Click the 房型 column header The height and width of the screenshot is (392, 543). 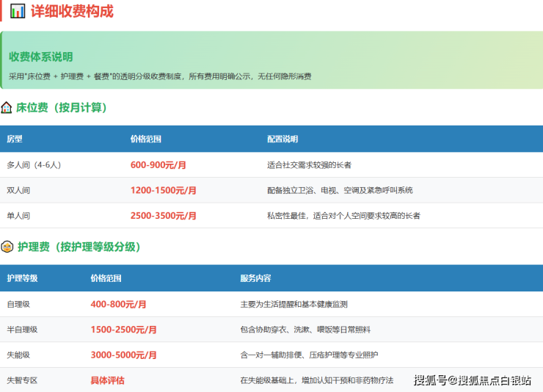pos(15,139)
